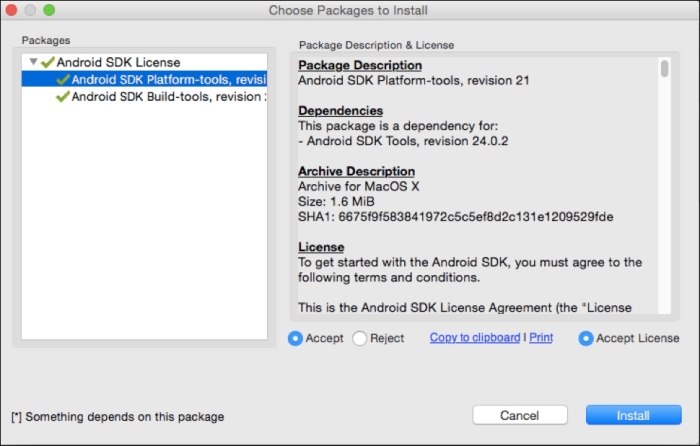The image size is (700, 446).
Task: Click the green checkmark beside Android SDK License
Action: (48, 62)
